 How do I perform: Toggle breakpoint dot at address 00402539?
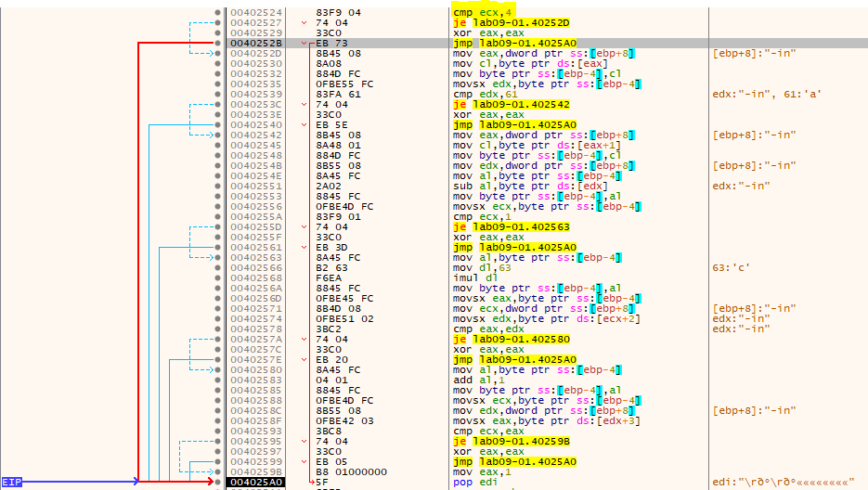click(x=217, y=94)
